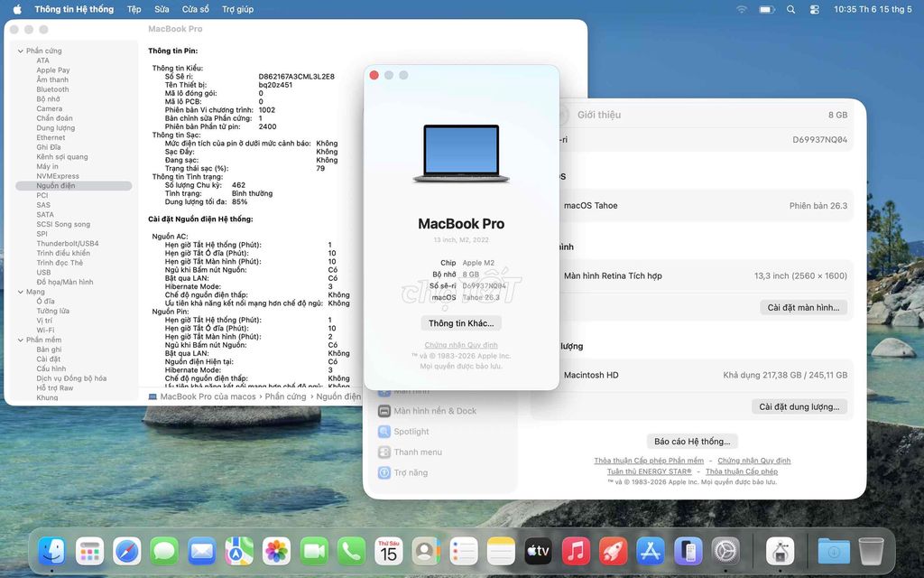The image size is (924, 578).
Task: Open the Apps launcher in the Dock
Action: (x=89, y=552)
